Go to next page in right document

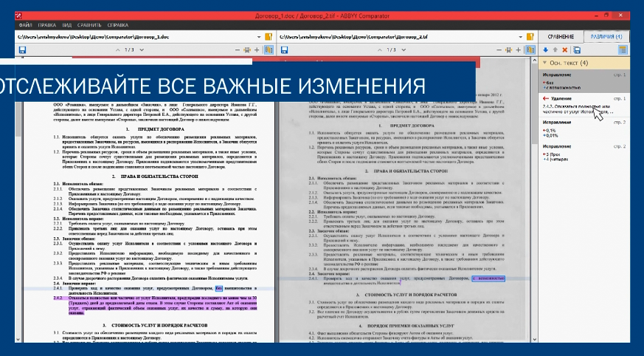tap(404, 49)
